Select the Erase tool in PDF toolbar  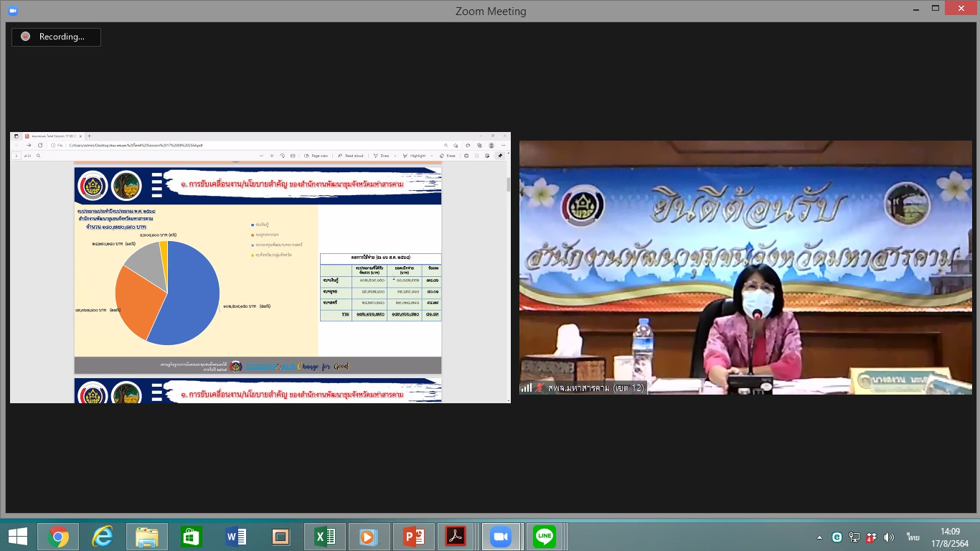pos(448,156)
